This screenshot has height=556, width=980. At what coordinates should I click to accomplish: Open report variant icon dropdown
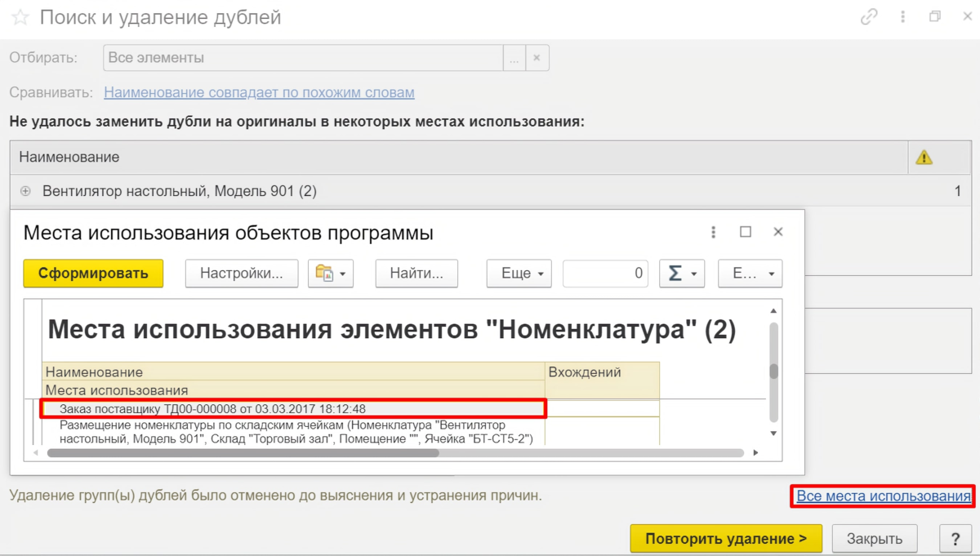pos(331,274)
